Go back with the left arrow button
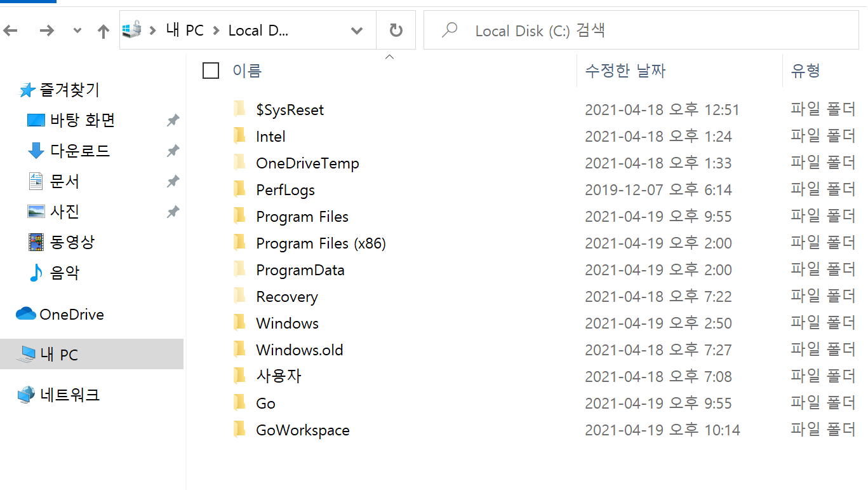Viewport: 868px width, 490px height. (11, 31)
